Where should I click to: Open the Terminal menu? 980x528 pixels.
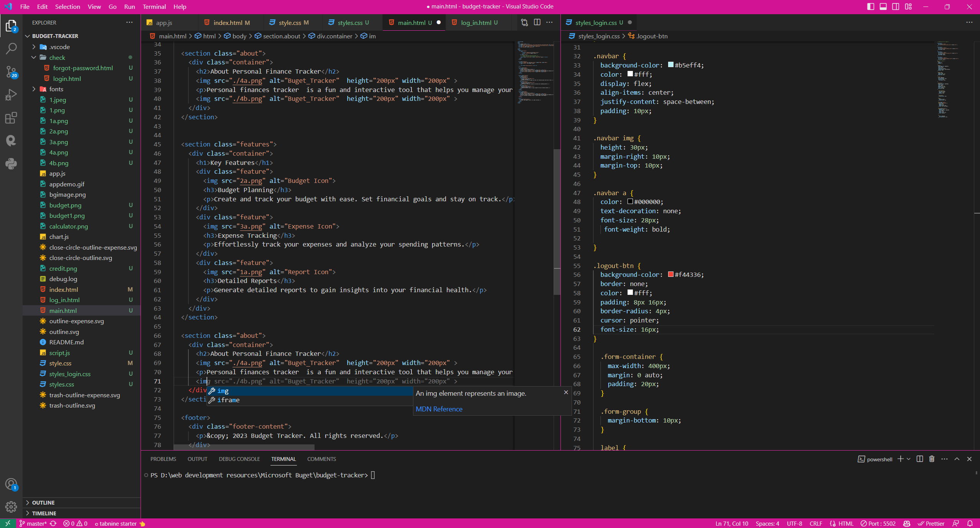click(154, 7)
